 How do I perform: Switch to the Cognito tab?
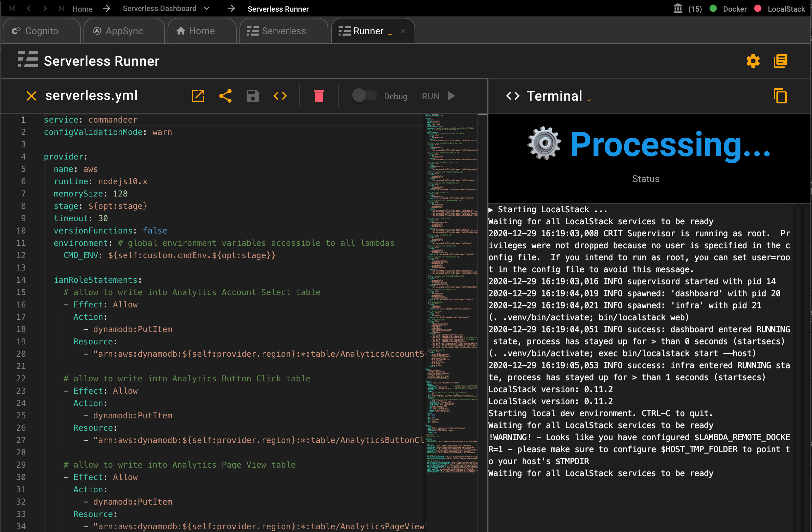pos(41,31)
